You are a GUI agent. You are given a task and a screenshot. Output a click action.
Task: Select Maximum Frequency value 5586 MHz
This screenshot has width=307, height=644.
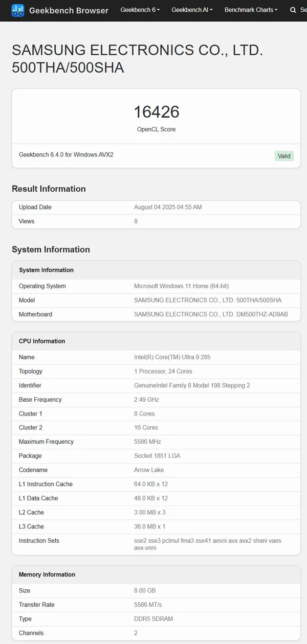(147, 442)
